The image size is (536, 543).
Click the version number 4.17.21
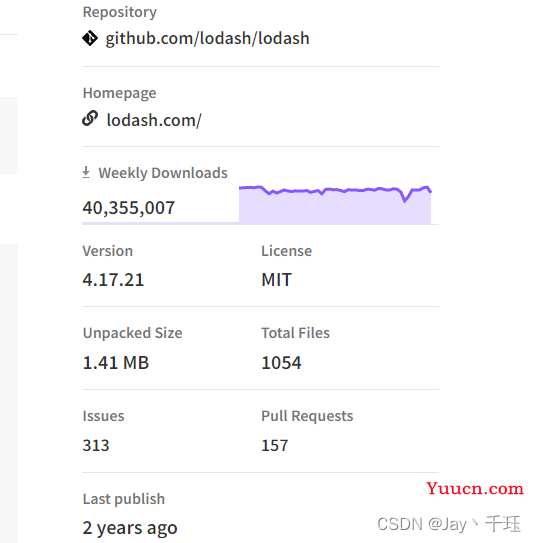tap(113, 279)
